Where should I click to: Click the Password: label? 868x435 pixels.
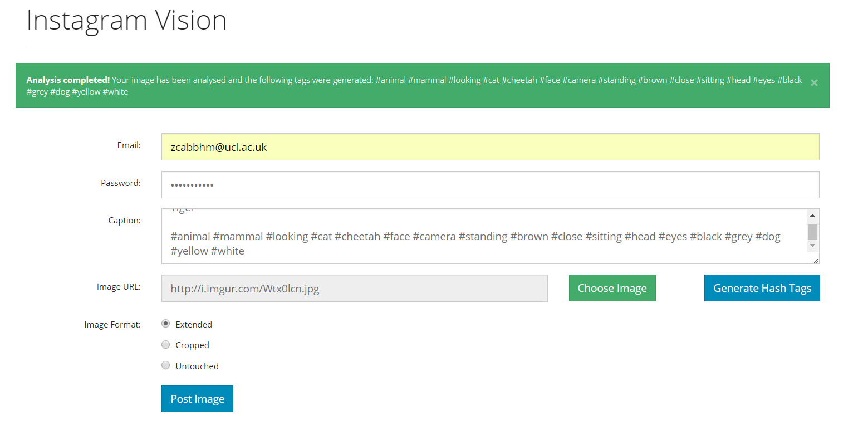[121, 183]
